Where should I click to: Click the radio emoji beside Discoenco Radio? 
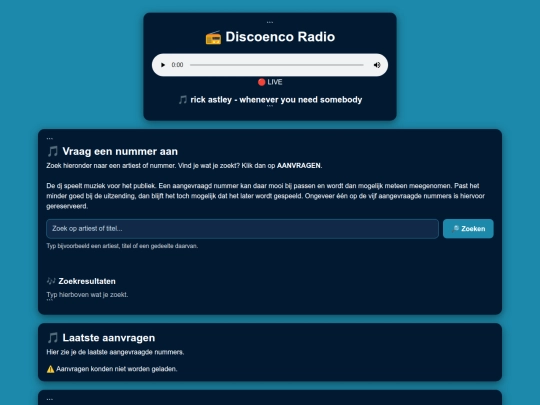coord(213,37)
